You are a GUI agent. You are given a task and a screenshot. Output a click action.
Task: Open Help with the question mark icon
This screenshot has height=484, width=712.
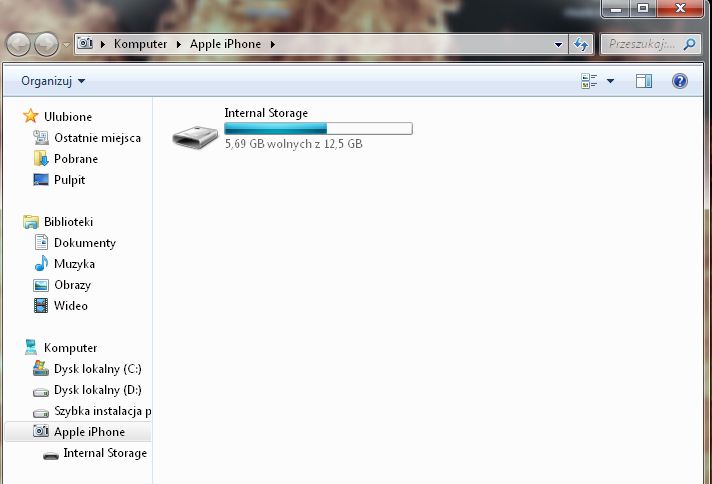[679, 81]
